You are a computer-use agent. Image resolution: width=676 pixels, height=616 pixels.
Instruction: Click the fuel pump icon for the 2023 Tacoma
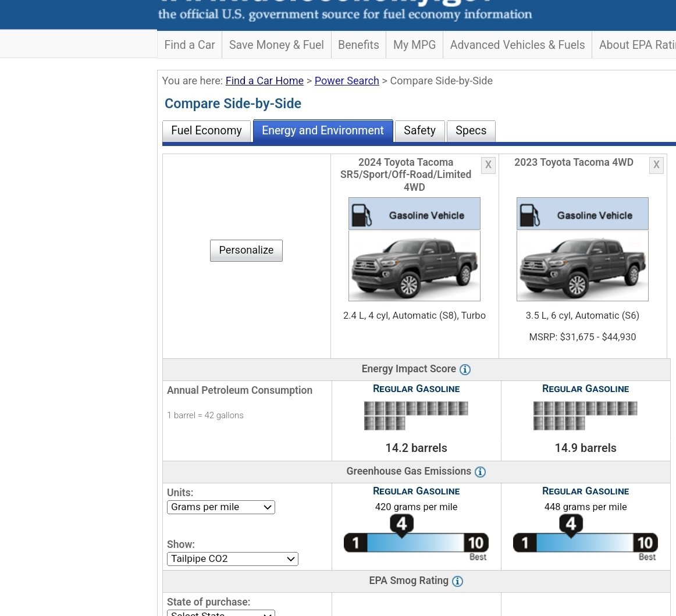[x=529, y=215]
